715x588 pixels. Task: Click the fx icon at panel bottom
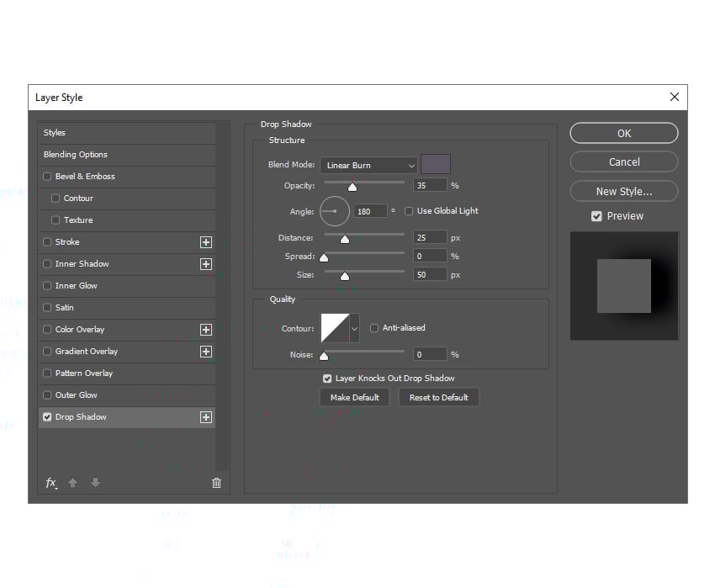(x=50, y=482)
